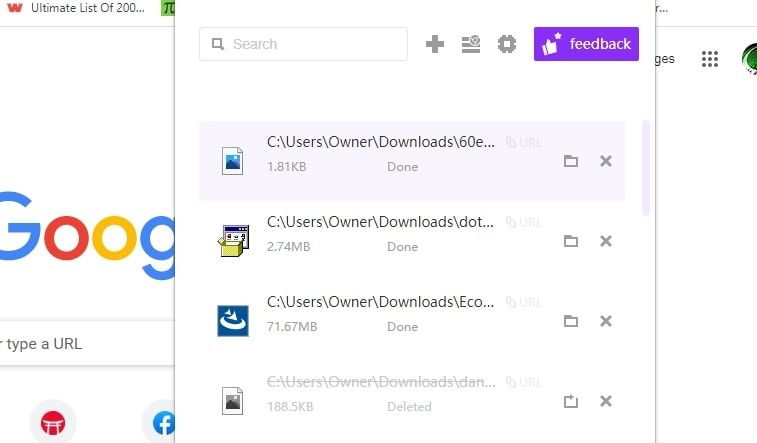Remove the dot... download entry
The height and width of the screenshot is (443, 757).
[605, 240]
